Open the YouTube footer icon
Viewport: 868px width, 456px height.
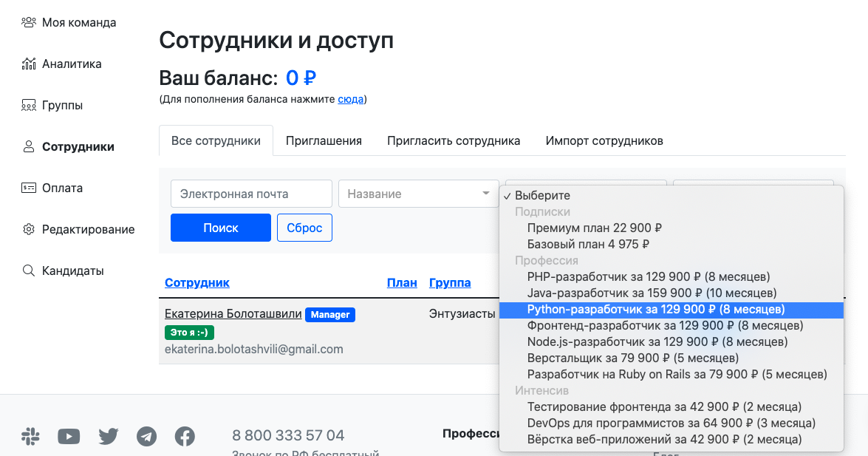pyautogui.click(x=69, y=437)
